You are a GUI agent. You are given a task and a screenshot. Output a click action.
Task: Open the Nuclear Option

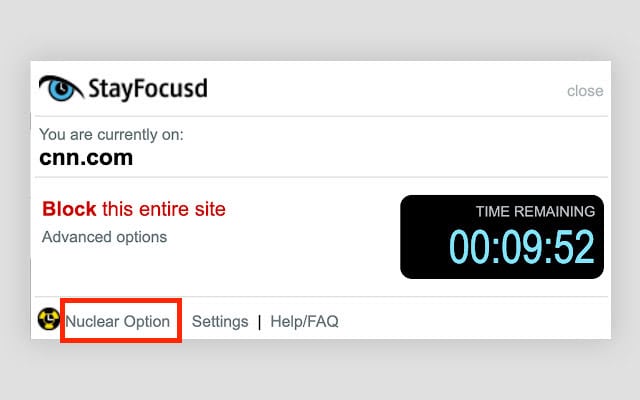pos(117,321)
